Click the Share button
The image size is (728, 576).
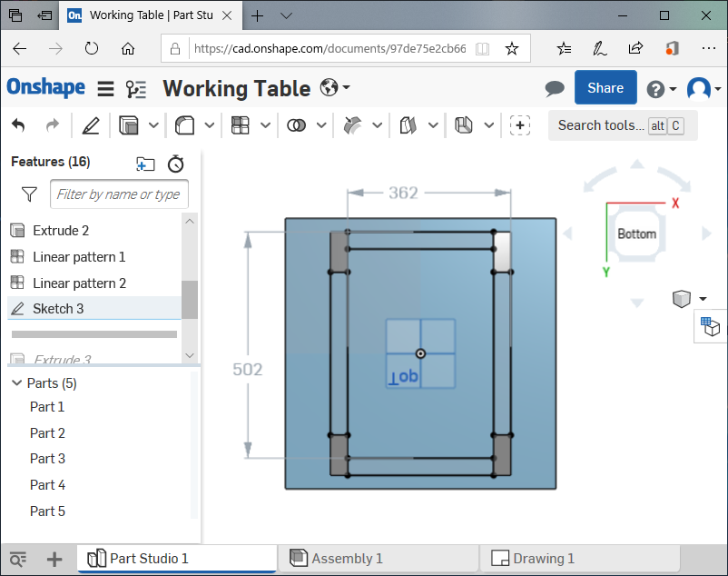coord(605,87)
